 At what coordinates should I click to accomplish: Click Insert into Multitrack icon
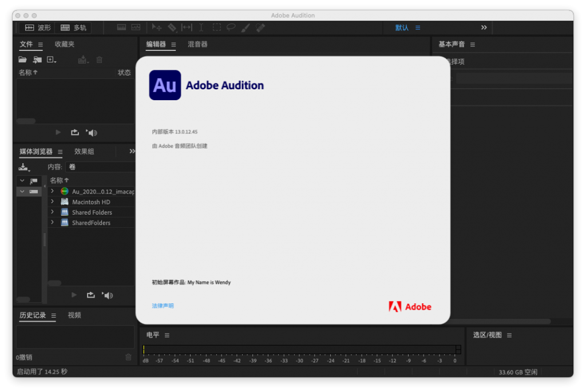pyautogui.click(x=83, y=60)
